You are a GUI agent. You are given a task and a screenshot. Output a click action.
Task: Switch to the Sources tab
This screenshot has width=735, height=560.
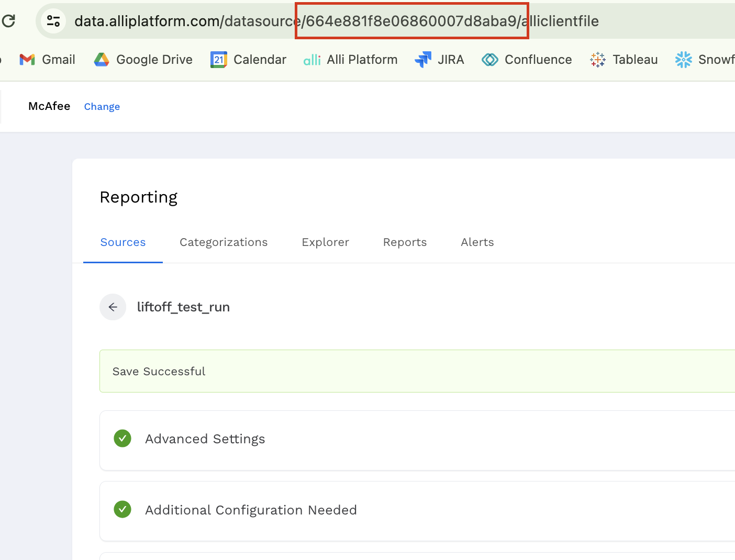tap(123, 242)
